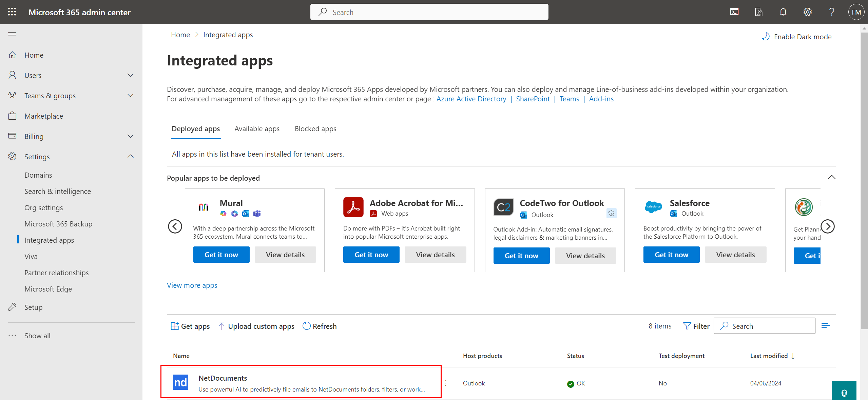Open the SharePoint admin link
The width and height of the screenshot is (868, 400).
[533, 99]
